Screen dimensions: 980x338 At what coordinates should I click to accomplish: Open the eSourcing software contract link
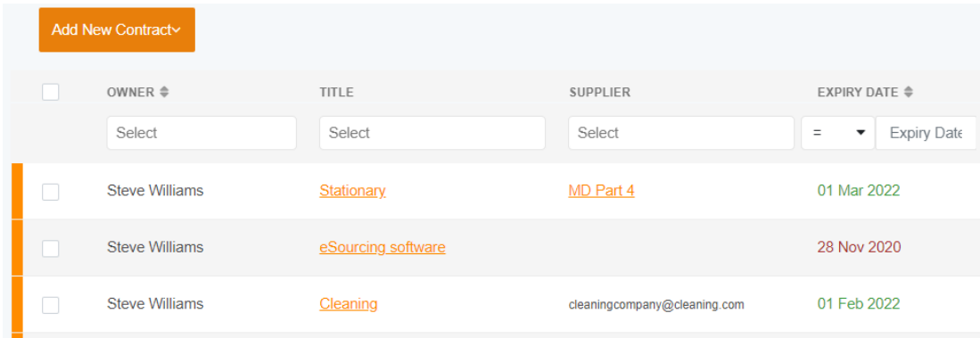point(383,247)
